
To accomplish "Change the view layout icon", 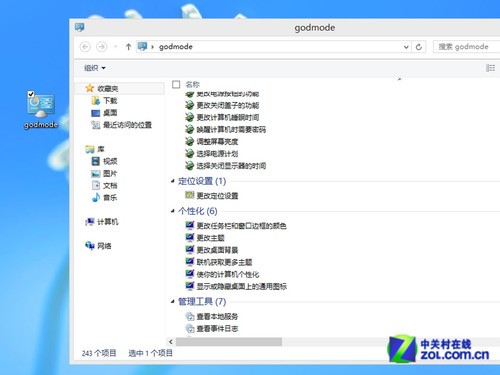I will (490, 68).
